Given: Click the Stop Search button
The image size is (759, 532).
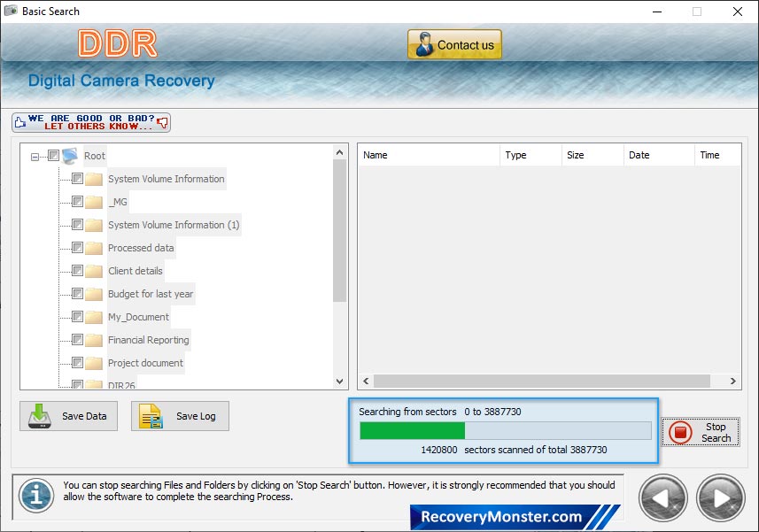Looking at the screenshot, I should tap(701, 432).
